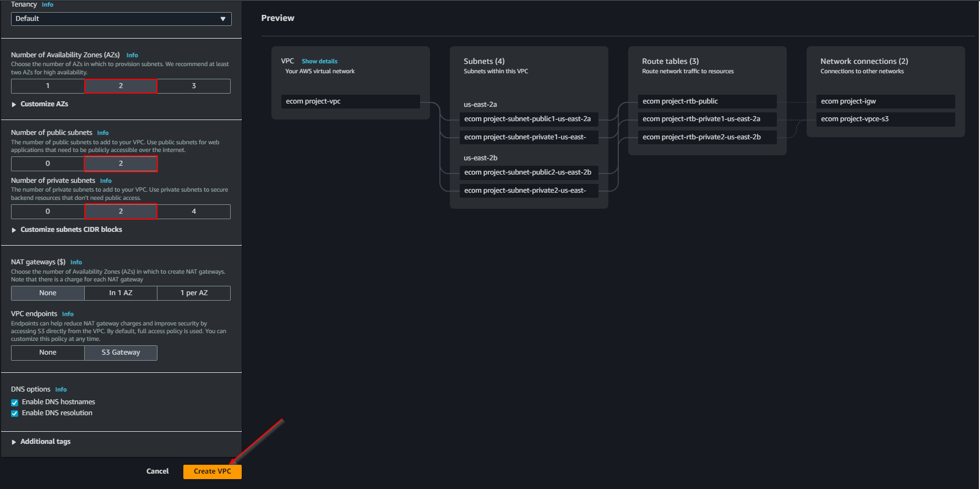Viewport: 980px width, 489px height.
Task: Select None for VPC endpoints
Action: (48, 352)
